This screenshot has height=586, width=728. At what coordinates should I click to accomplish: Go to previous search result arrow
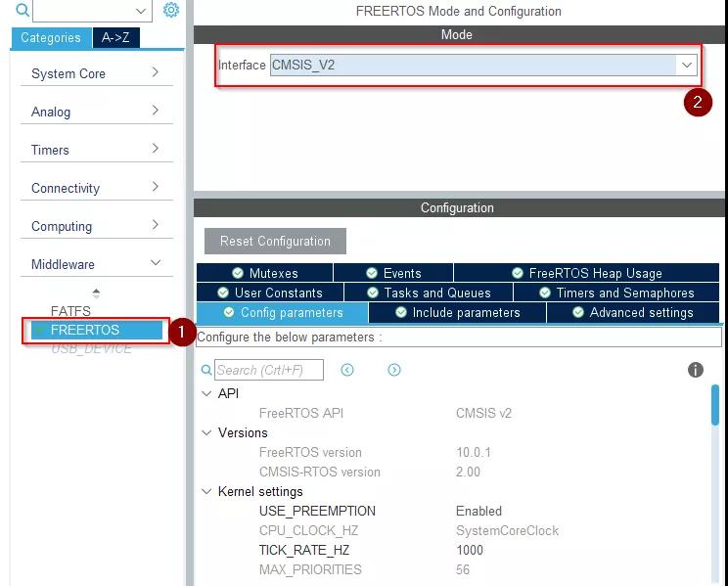tap(347, 370)
